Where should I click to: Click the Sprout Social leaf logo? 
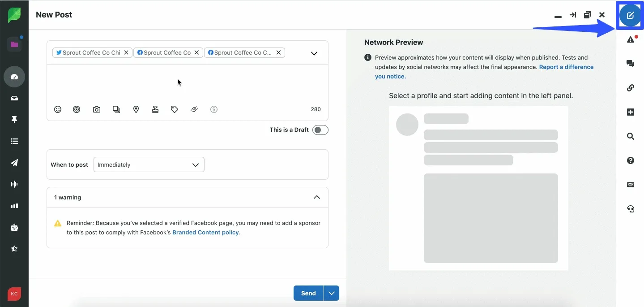14,14
